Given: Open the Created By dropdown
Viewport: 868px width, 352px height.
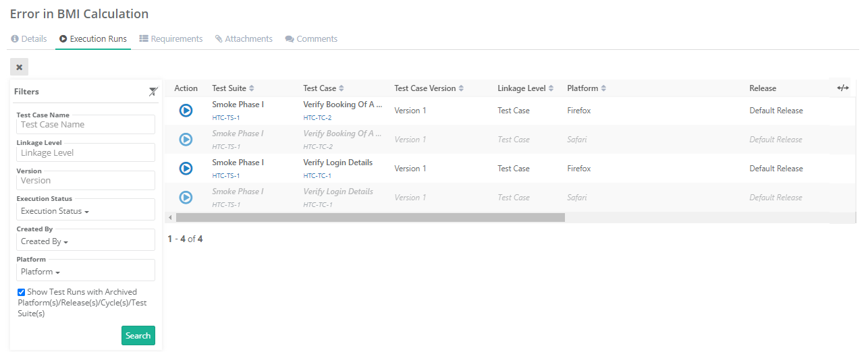Looking at the screenshot, I should [x=86, y=241].
